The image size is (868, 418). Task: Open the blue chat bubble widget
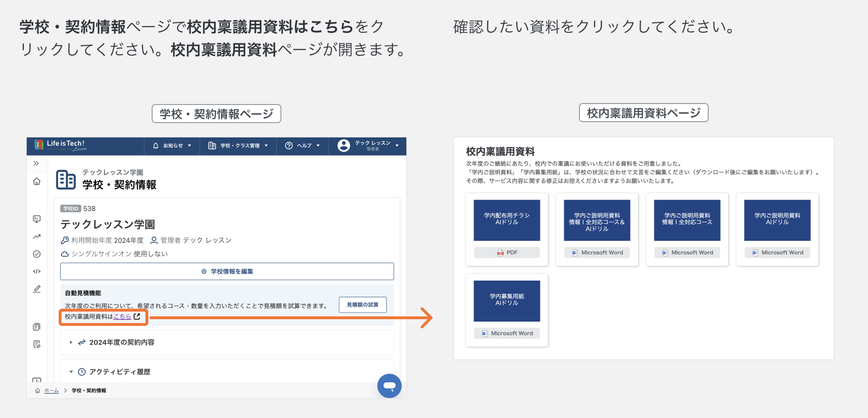point(389,386)
